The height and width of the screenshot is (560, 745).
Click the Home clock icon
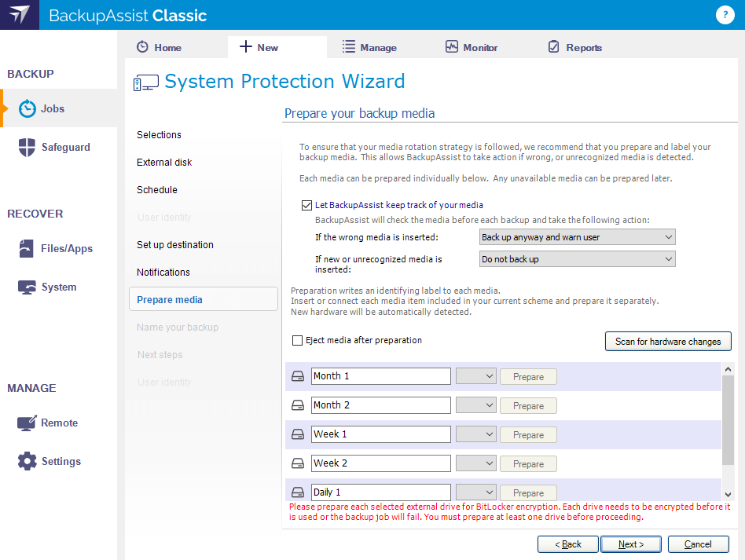coord(142,47)
